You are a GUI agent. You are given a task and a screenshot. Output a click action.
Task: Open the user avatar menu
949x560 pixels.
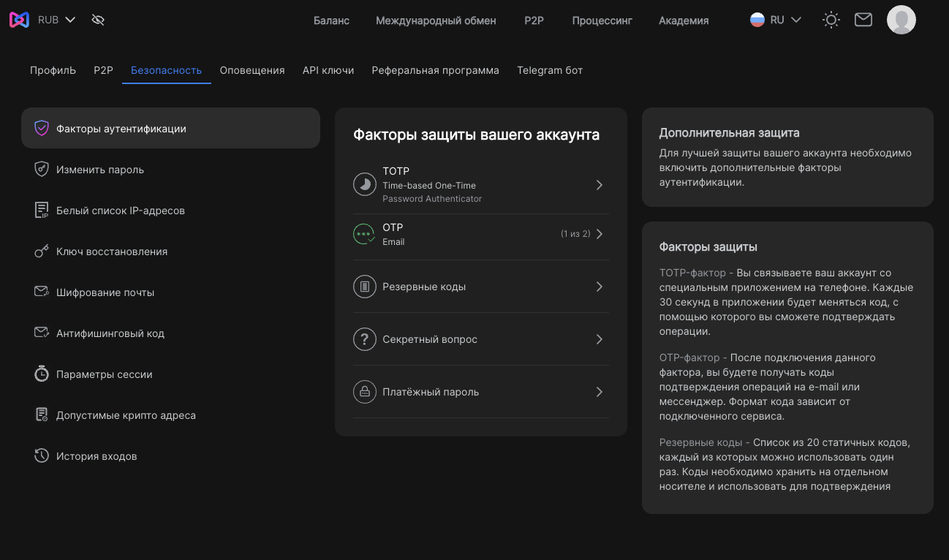coord(901,20)
